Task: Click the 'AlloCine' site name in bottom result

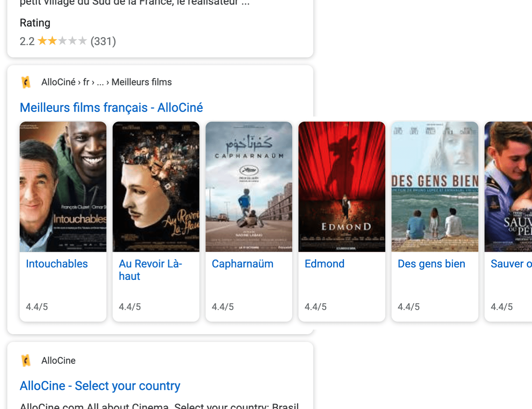Action: (58, 361)
